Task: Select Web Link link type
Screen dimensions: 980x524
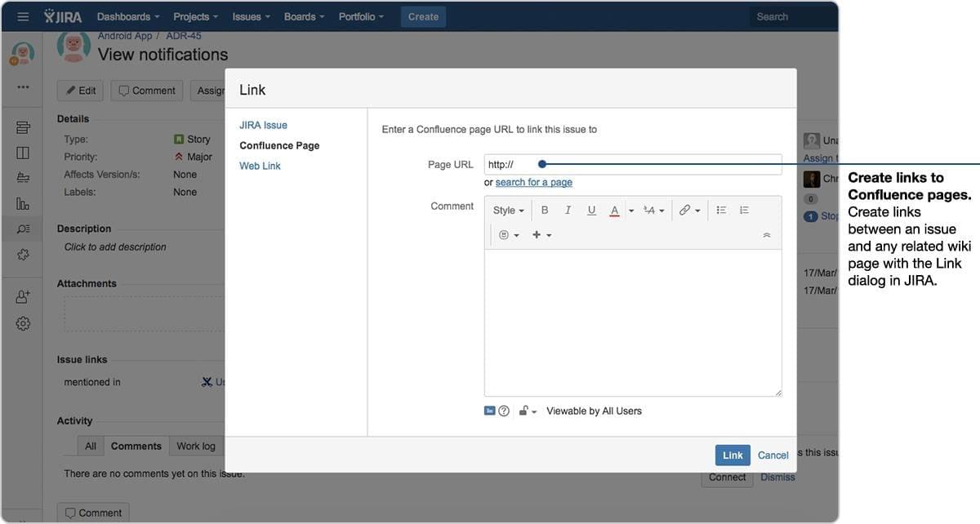Action: click(260, 166)
